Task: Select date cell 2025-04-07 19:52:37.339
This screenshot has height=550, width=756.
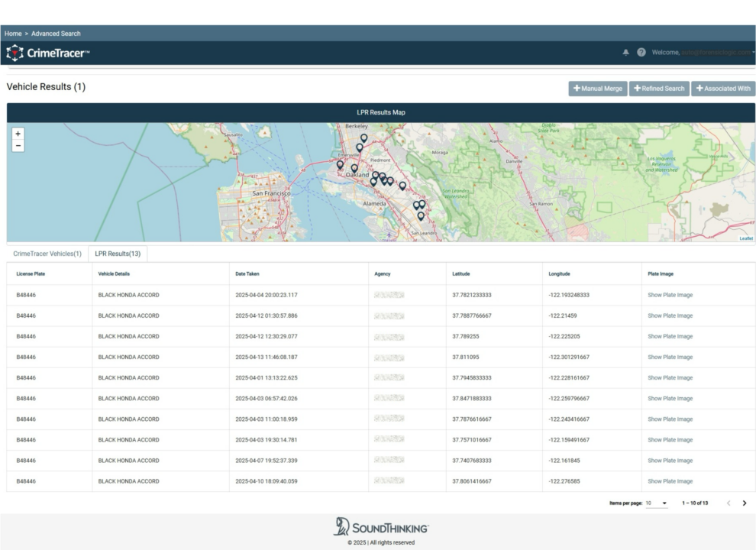Action: click(x=267, y=461)
